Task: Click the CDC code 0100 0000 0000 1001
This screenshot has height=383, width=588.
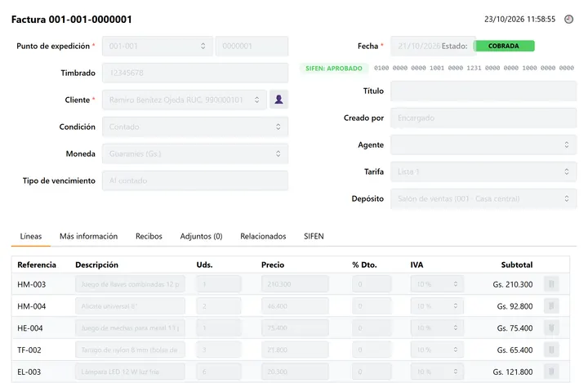Action: click(x=474, y=68)
